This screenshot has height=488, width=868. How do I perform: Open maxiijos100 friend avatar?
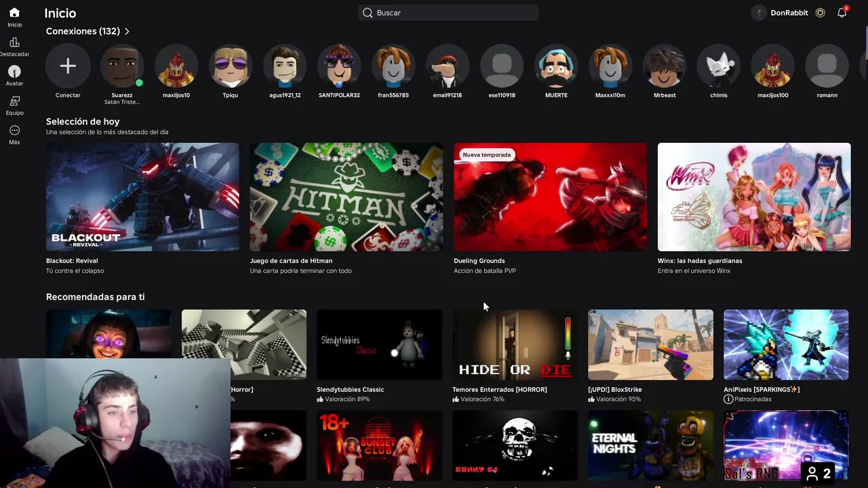coord(773,66)
